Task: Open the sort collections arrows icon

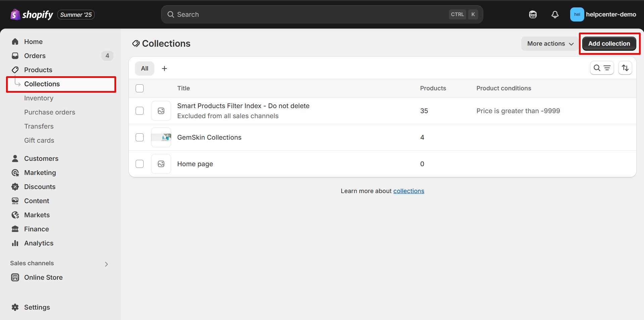Action: [625, 68]
